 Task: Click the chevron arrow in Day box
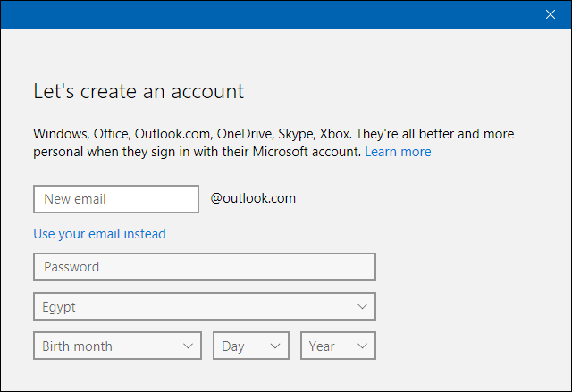point(275,346)
